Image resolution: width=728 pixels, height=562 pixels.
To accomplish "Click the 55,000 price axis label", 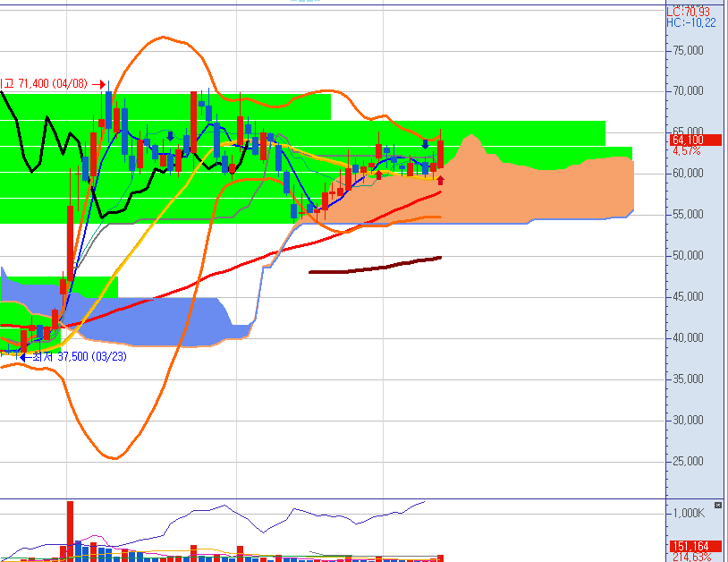I will pos(688,215).
